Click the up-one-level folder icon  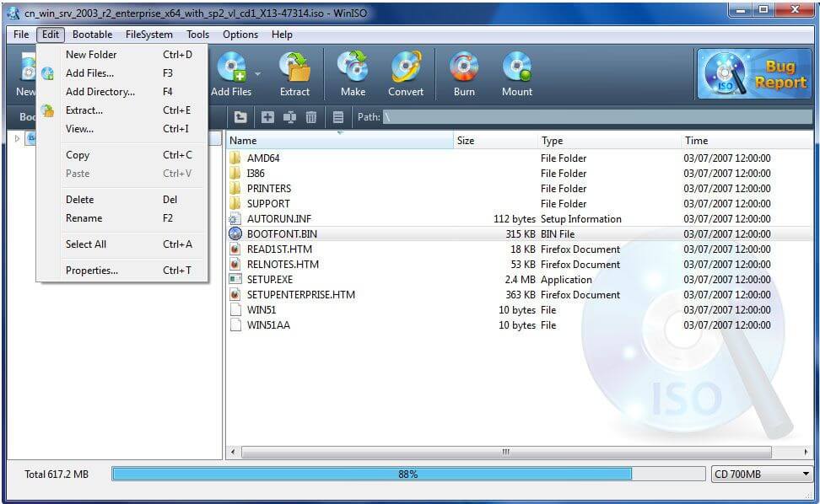(x=241, y=117)
